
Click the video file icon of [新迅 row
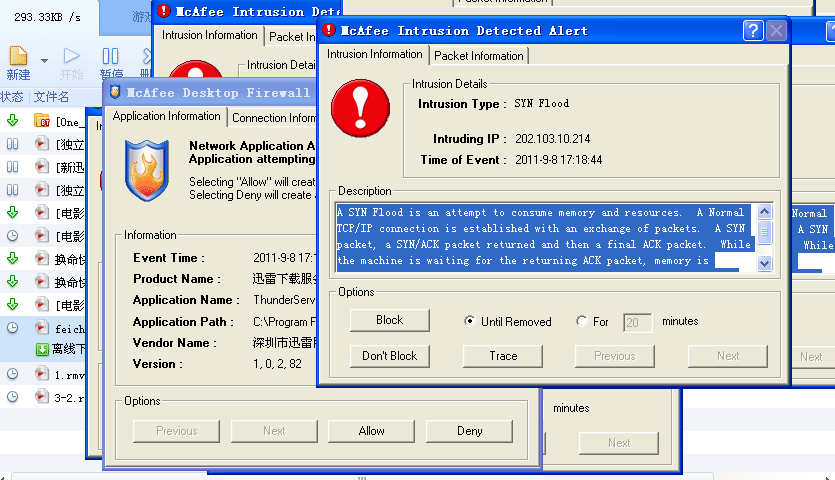(x=42, y=166)
